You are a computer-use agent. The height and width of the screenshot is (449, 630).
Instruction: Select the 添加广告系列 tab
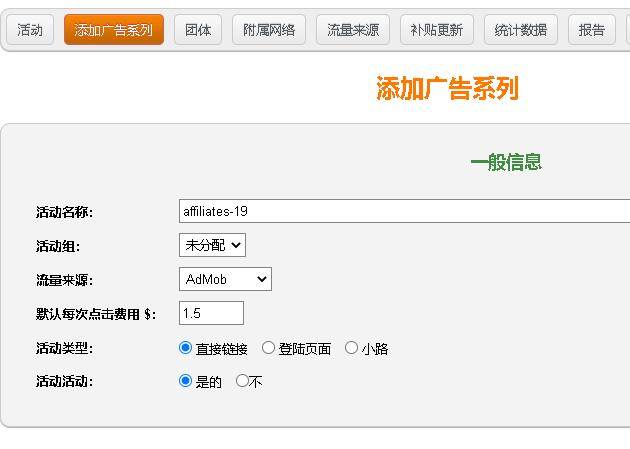click(x=114, y=30)
